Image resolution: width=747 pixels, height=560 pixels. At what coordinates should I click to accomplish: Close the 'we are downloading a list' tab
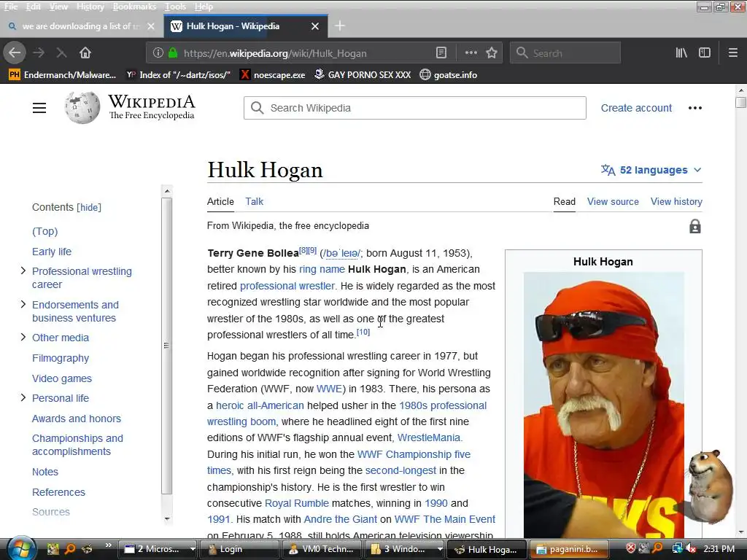(151, 26)
